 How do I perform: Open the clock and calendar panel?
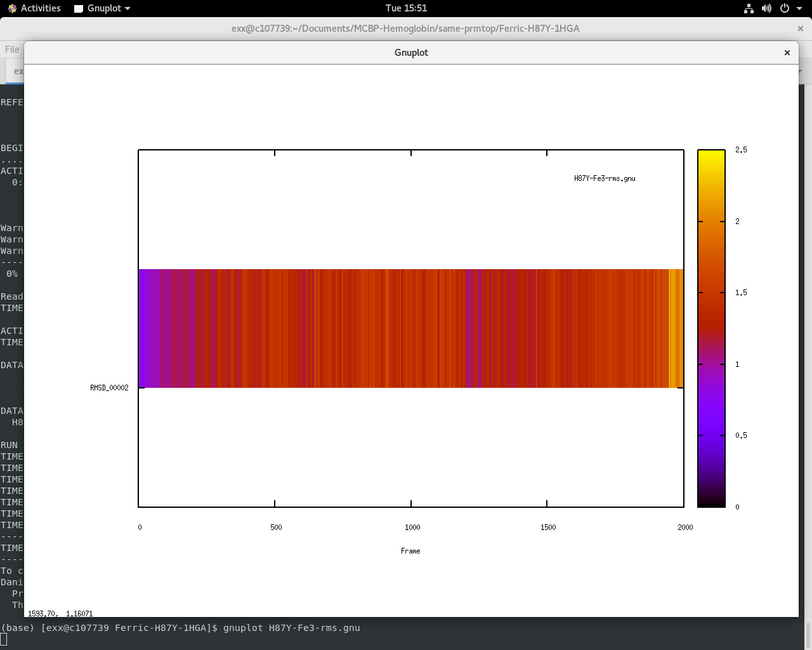(406, 8)
